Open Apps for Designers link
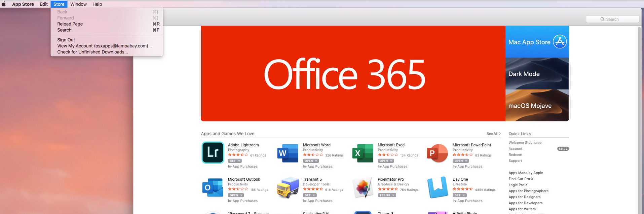Screen dimensions: 644x214 pyautogui.click(x=524, y=197)
